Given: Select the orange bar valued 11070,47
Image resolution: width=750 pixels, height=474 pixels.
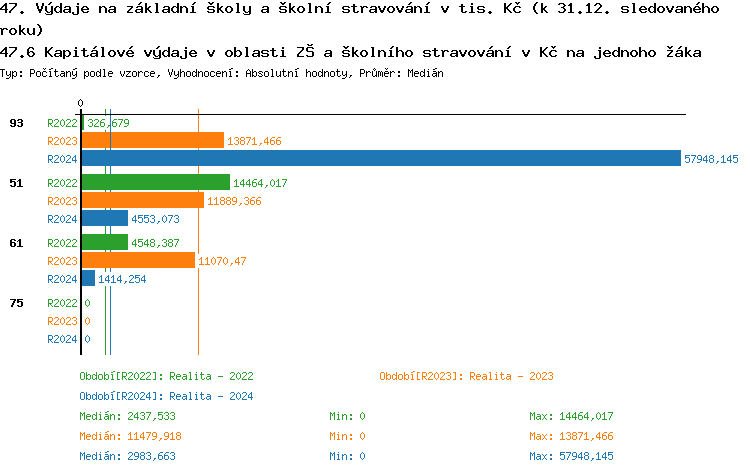Looking at the screenshot, I should [x=138, y=261].
